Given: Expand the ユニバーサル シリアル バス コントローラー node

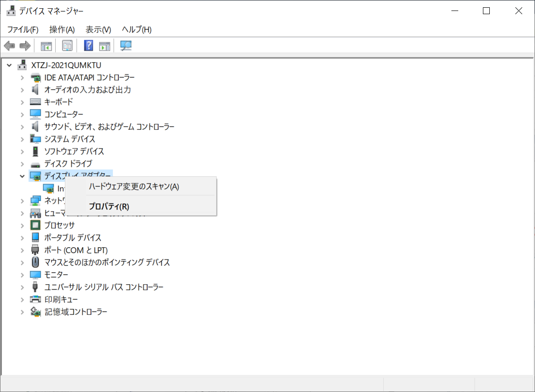Looking at the screenshot, I should pos(22,287).
